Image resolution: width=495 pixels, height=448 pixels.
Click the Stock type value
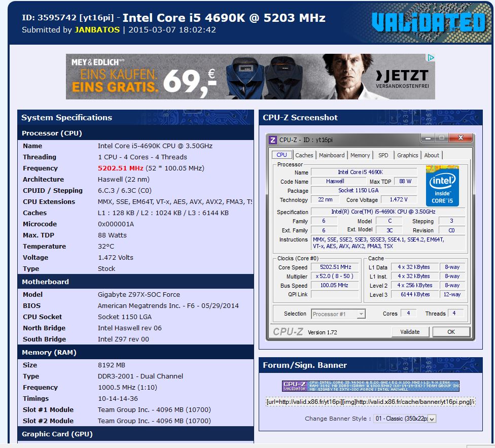107,269
